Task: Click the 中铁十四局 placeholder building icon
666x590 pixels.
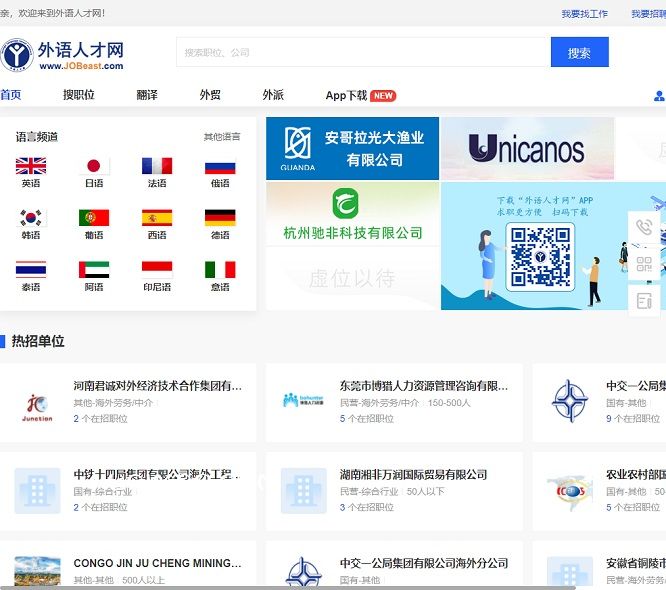Action: click(x=37, y=491)
